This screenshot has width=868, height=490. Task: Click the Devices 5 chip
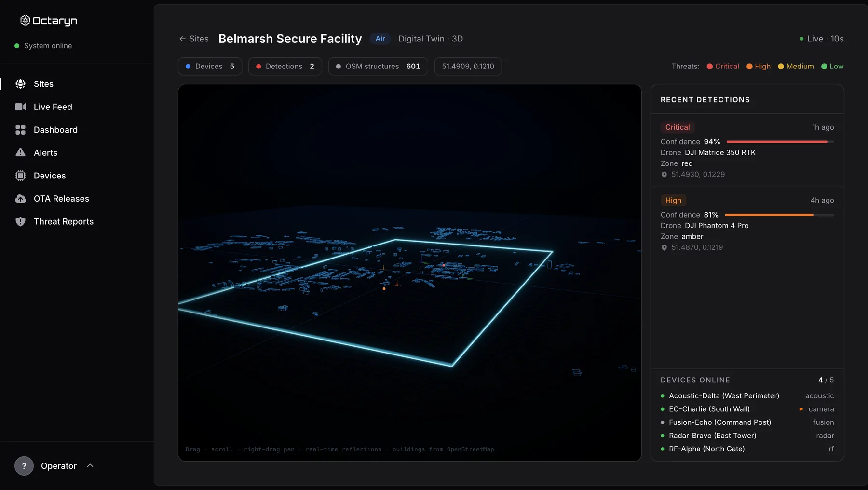pyautogui.click(x=210, y=67)
